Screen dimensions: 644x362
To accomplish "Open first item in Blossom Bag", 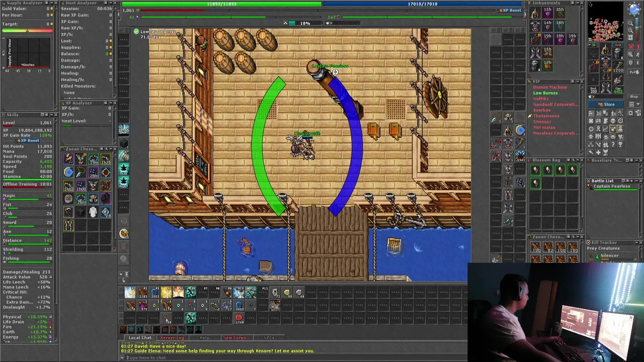I will click(535, 170).
